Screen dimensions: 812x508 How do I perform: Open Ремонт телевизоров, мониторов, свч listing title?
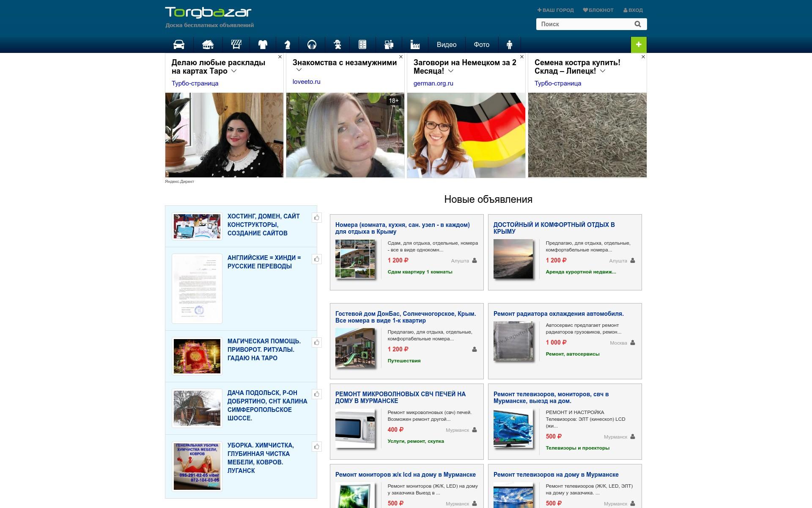tap(551, 398)
